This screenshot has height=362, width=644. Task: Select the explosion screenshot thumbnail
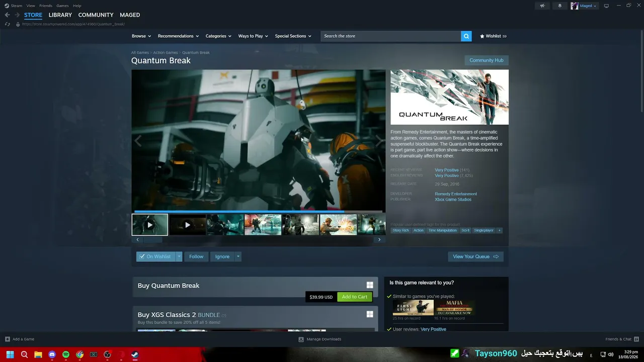click(338, 225)
